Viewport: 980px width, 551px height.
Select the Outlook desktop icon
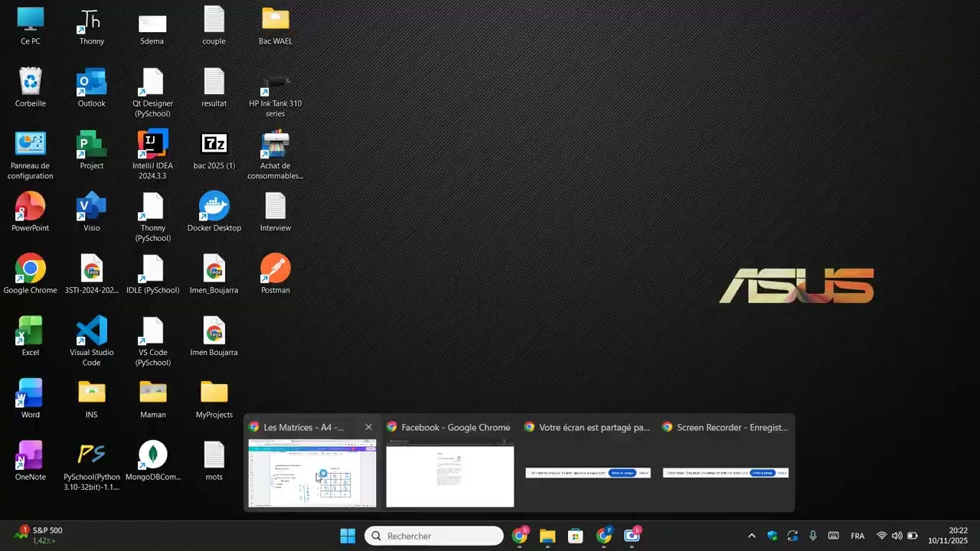click(x=91, y=87)
